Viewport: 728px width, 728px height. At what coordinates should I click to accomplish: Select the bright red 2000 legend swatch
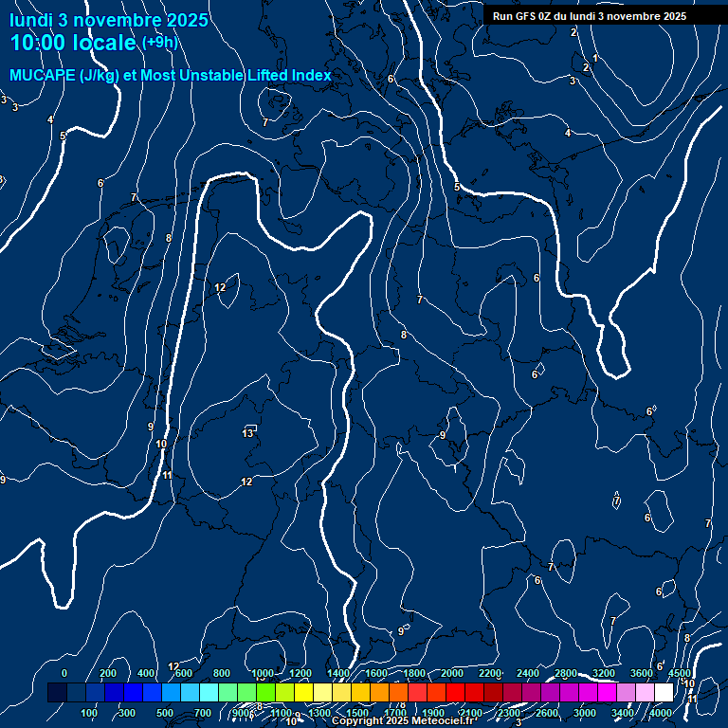455,693
